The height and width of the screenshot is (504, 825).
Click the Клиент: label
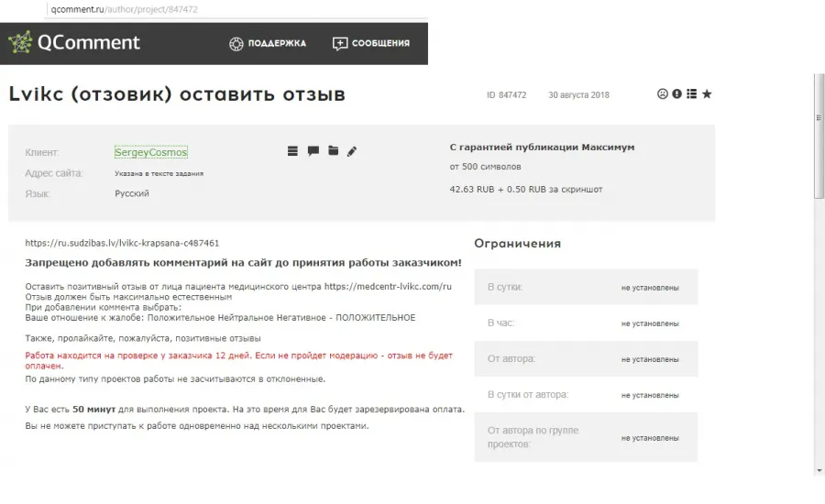point(42,152)
